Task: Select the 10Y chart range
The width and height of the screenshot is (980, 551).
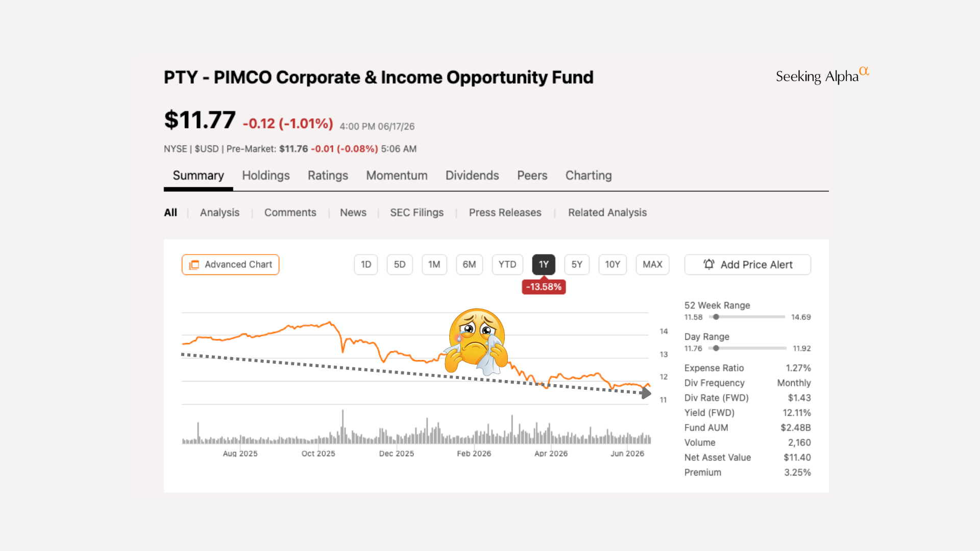Action: pos(612,264)
